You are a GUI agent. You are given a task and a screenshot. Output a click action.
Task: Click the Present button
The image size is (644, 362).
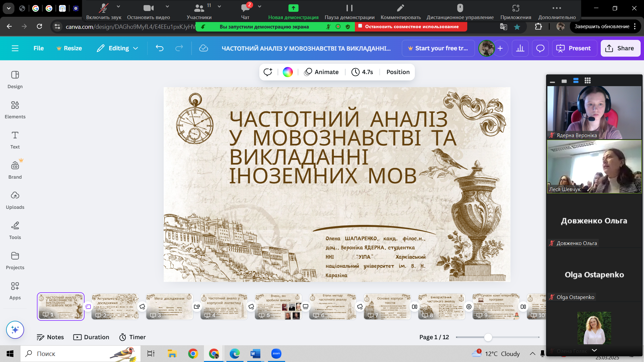[574, 48]
